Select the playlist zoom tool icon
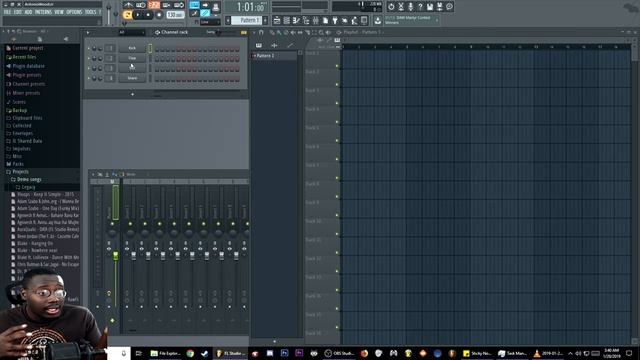The width and height of the screenshot is (640, 360). click(x=321, y=32)
